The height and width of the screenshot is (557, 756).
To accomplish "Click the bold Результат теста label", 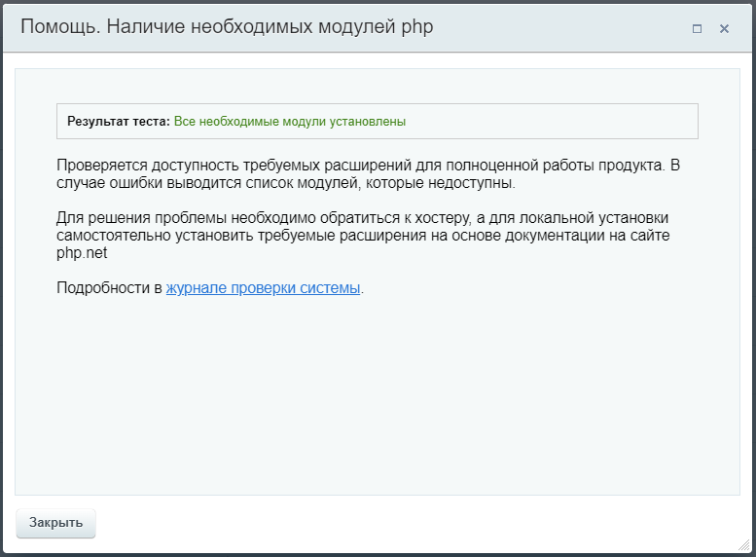I will [119, 121].
